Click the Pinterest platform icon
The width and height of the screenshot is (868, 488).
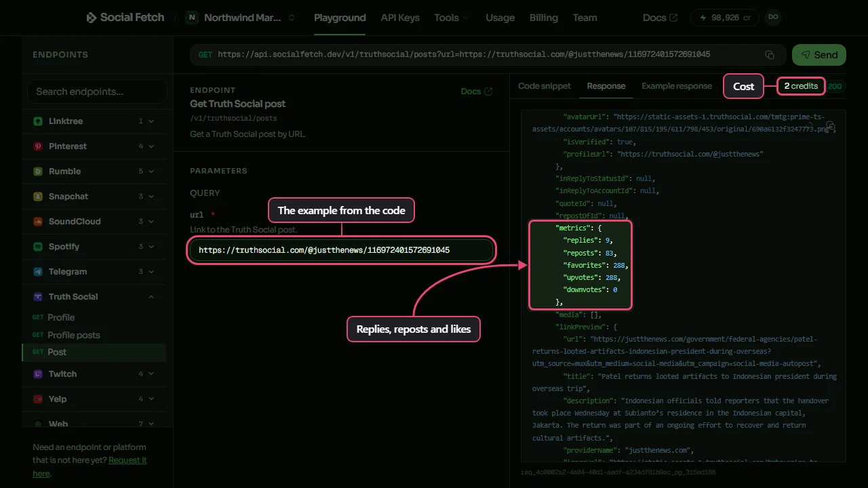tap(38, 146)
